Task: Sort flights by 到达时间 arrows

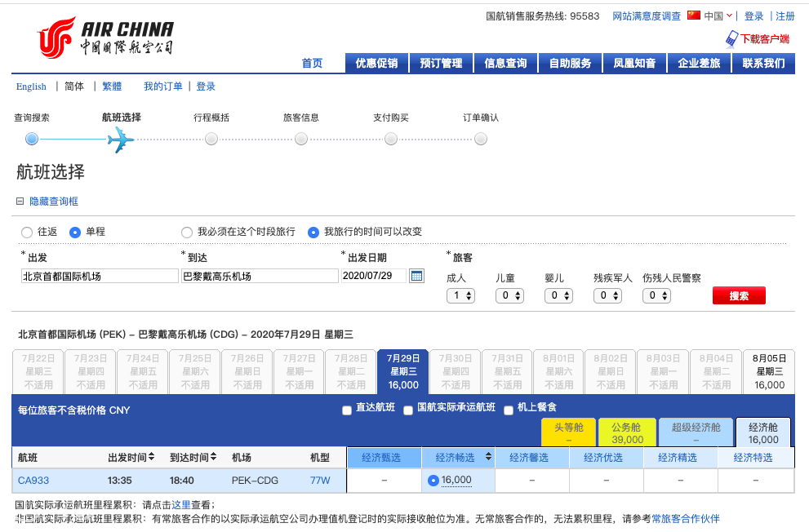Action: 214,457
